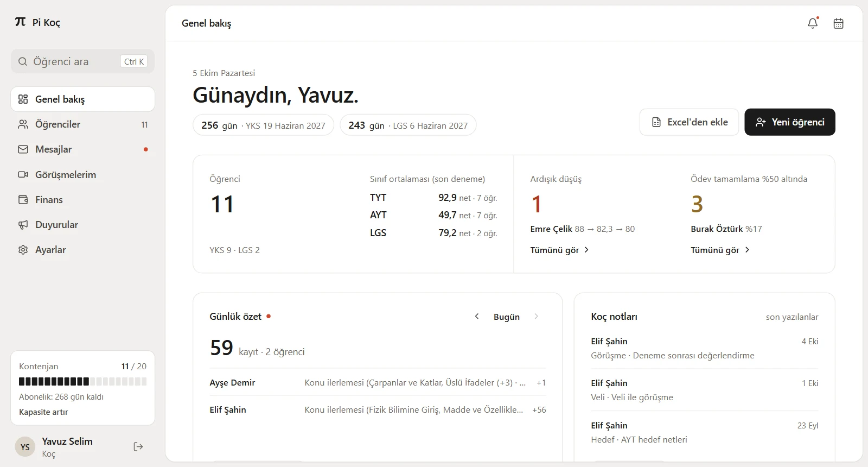Open Genel bakış menu item
The height and width of the screenshot is (467, 868).
[x=82, y=99]
